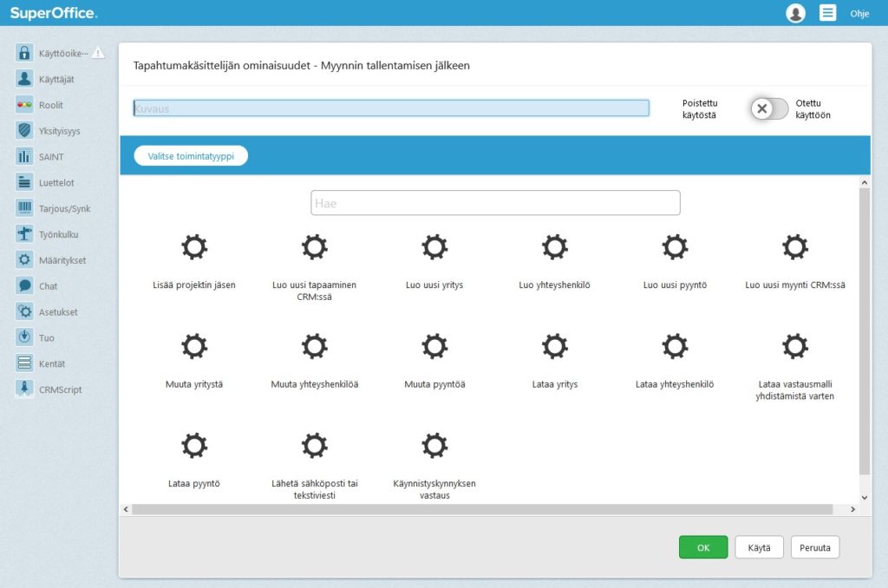
Task: Click the Valitse toimintatyyppi tab pill
Action: pos(191,155)
